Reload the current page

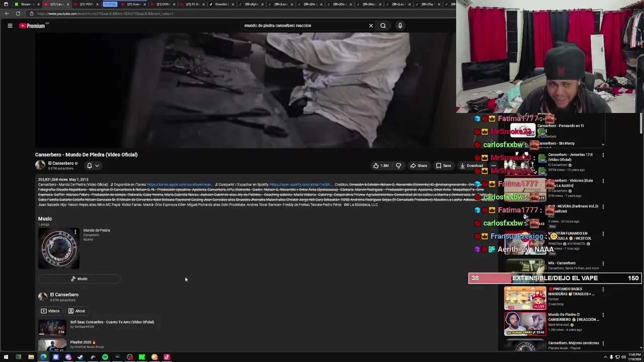(x=18, y=14)
